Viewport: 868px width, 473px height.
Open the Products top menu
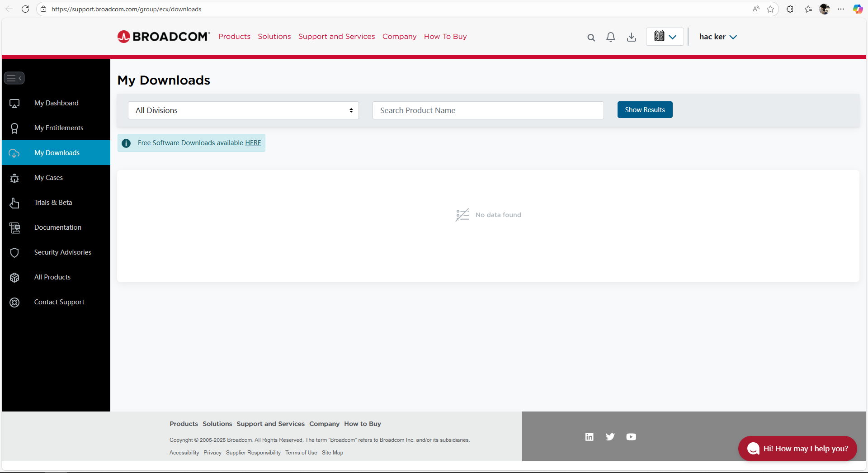[x=234, y=37]
